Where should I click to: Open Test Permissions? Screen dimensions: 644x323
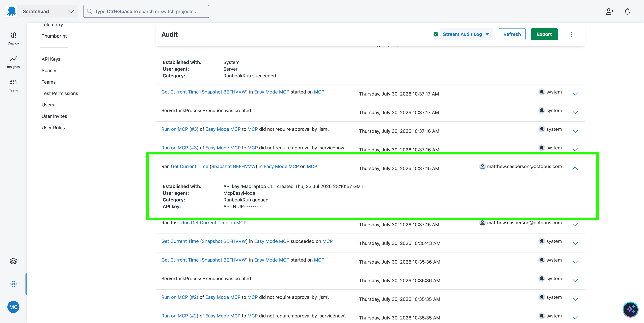pos(60,93)
